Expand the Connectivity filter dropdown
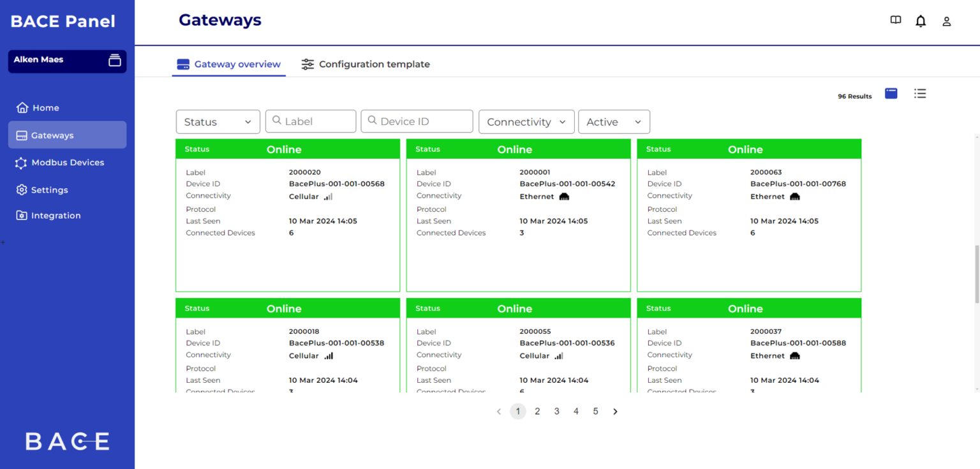 [526, 121]
